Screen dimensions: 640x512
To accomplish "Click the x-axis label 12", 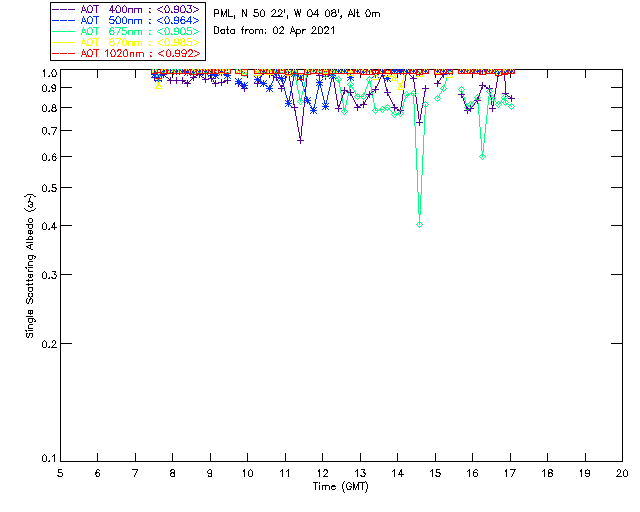I will pyautogui.click(x=322, y=473).
